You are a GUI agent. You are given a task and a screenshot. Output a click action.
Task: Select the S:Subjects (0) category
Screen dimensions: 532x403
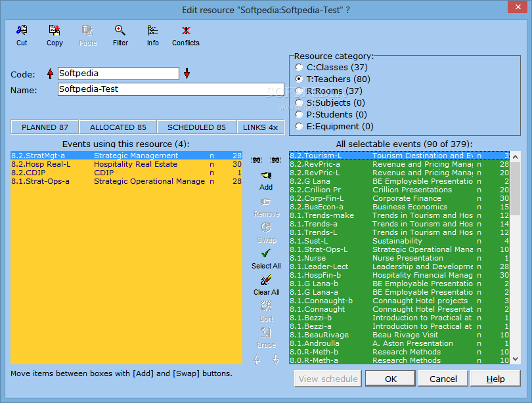[x=299, y=102]
